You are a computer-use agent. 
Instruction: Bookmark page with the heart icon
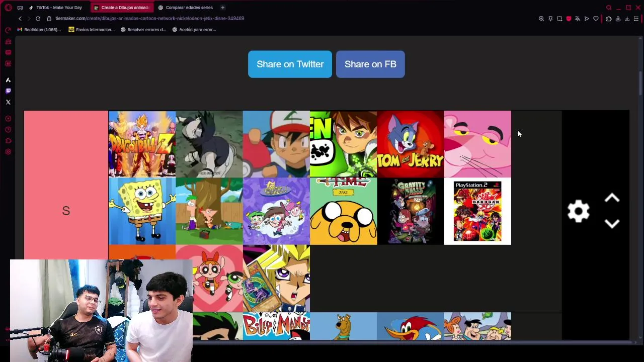(x=596, y=19)
